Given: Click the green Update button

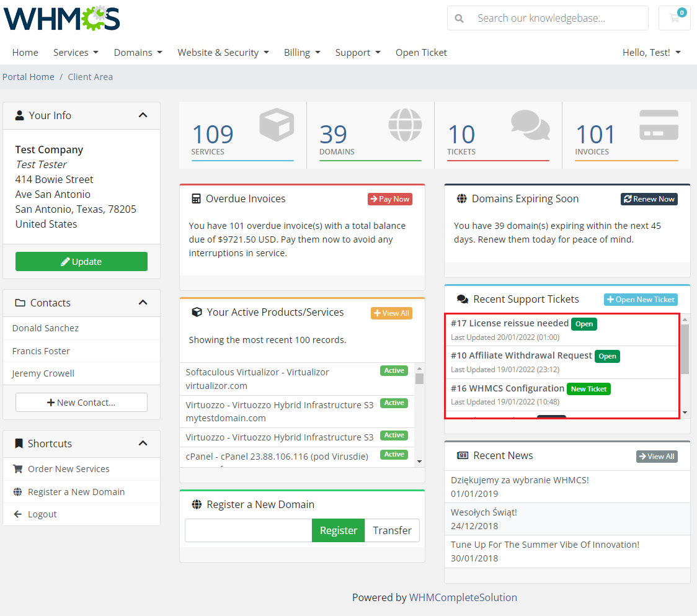Looking at the screenshot, I should pyautogui.click(x=81, y=262).
